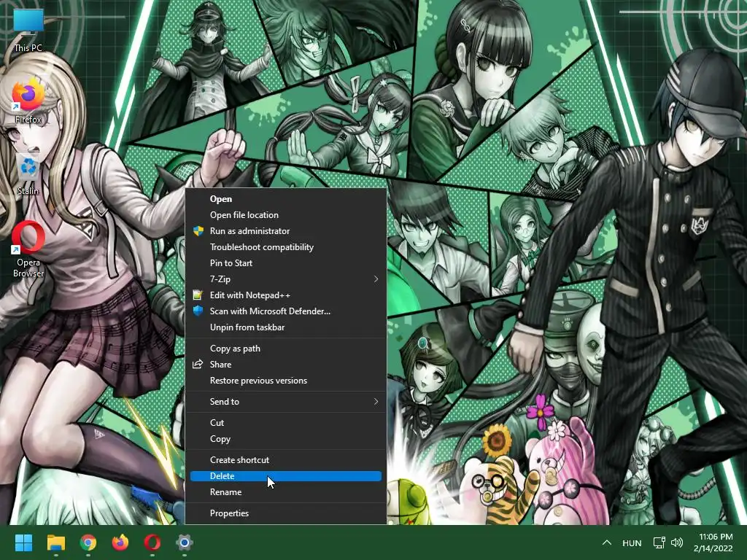Open File Explorer from the taskbar
The width and height of the screenshot is (747, 560).
[55, 542]
